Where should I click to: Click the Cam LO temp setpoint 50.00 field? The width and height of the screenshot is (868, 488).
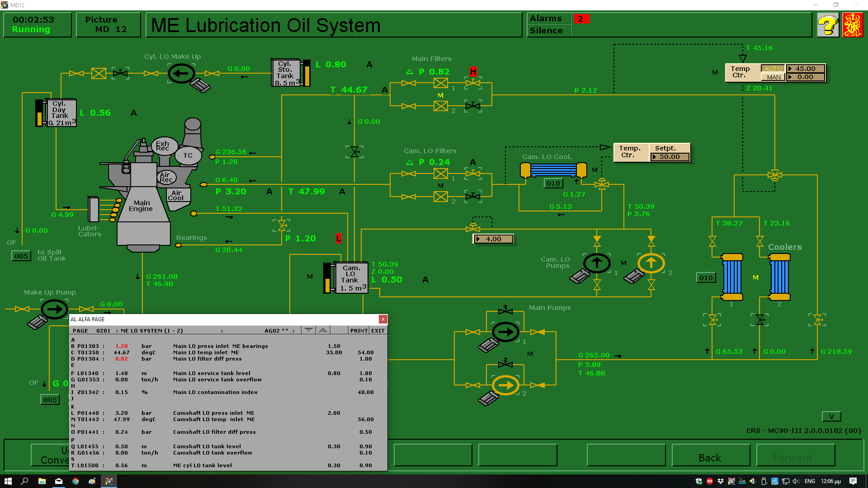[670, 157]
